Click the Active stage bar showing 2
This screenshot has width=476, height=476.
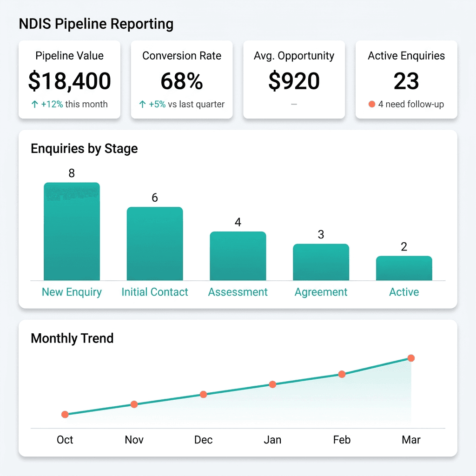[404, 267]
